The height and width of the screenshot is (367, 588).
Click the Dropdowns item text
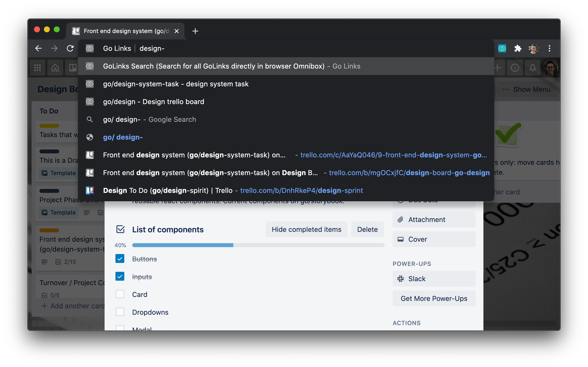coord(150,312)
